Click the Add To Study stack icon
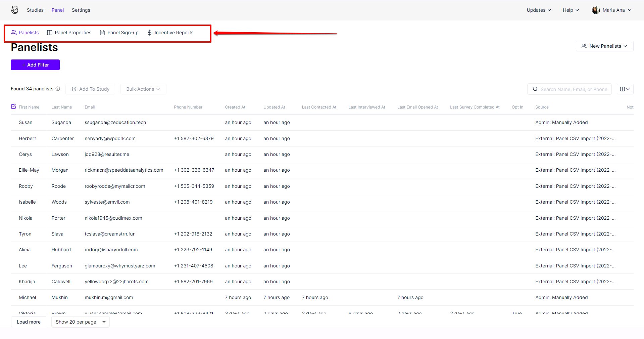 coord(74,89)
